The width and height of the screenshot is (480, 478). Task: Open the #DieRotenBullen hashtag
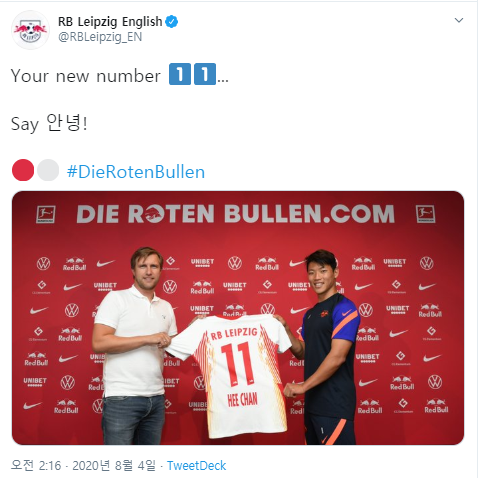[136, 172]
